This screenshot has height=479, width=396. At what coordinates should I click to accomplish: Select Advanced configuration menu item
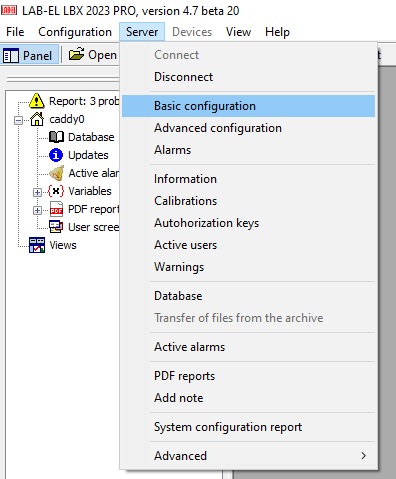pos(248,128)
